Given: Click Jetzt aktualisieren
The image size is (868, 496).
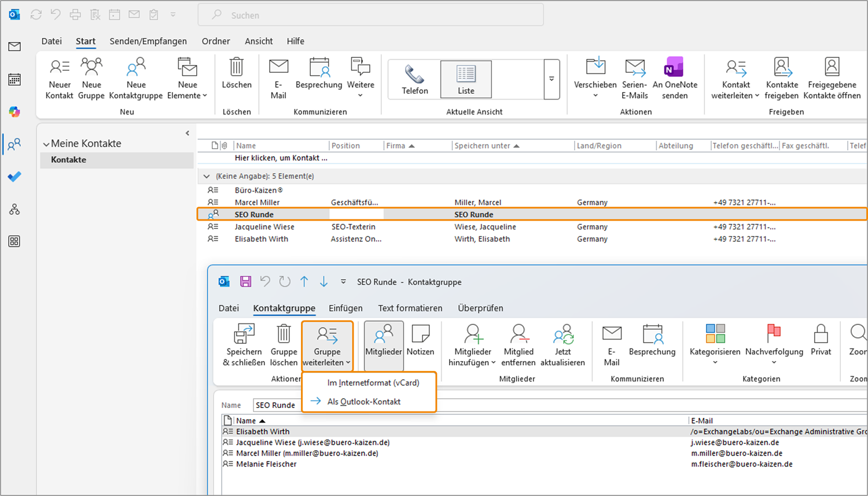Looking at the screenshot, I should (562, 346).
